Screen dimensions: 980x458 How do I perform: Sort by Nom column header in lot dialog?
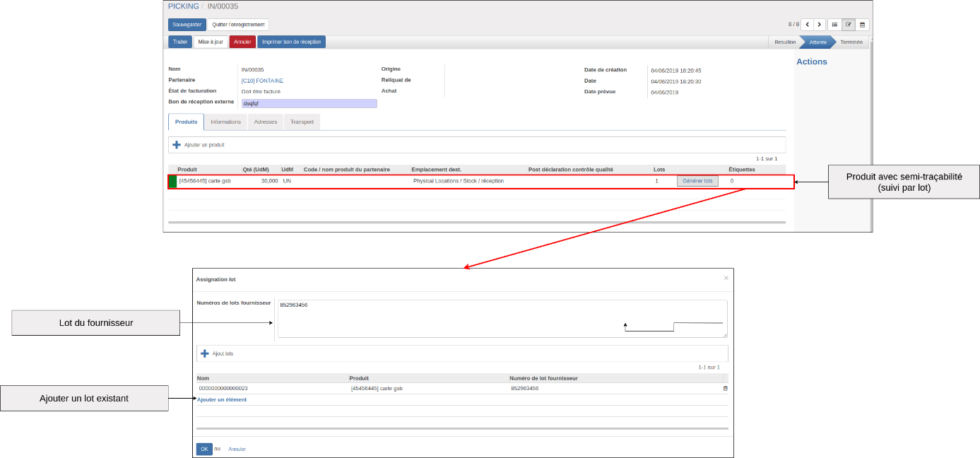tap(203, 378)
